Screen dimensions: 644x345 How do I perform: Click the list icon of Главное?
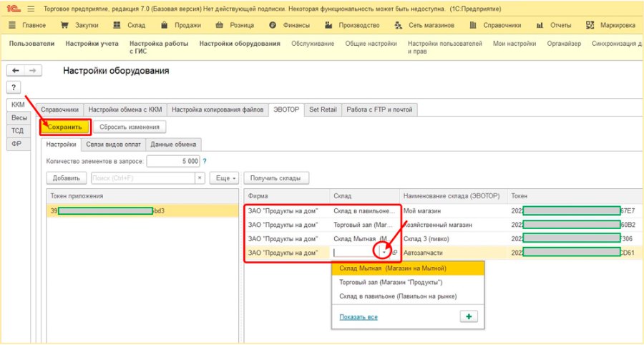[x=12, y=26]
